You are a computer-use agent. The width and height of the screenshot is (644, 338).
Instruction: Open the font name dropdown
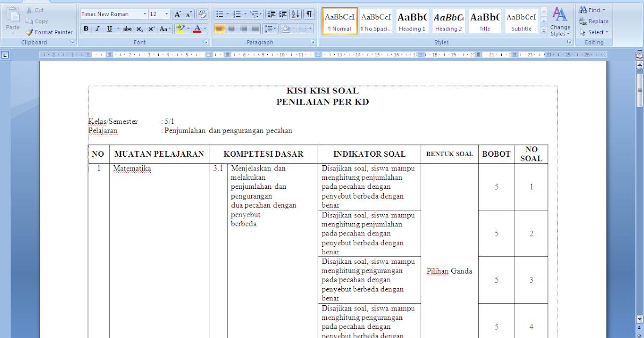[145, 14]
